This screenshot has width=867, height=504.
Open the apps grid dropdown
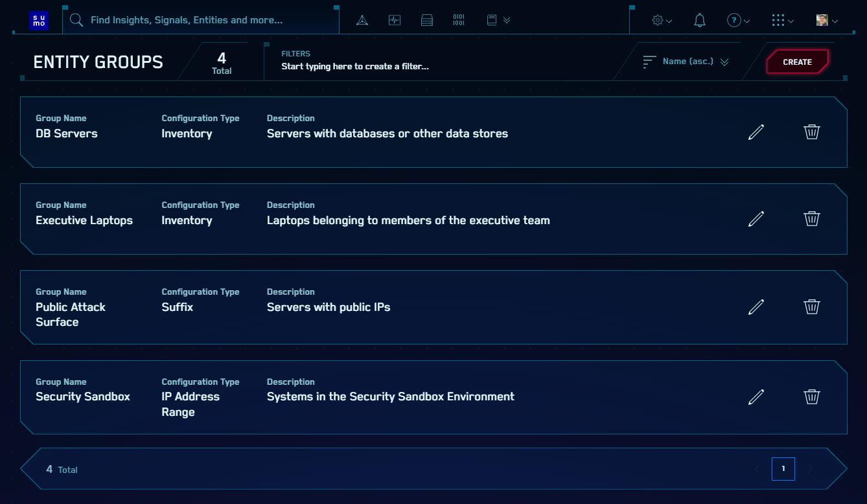pos(781,20)
